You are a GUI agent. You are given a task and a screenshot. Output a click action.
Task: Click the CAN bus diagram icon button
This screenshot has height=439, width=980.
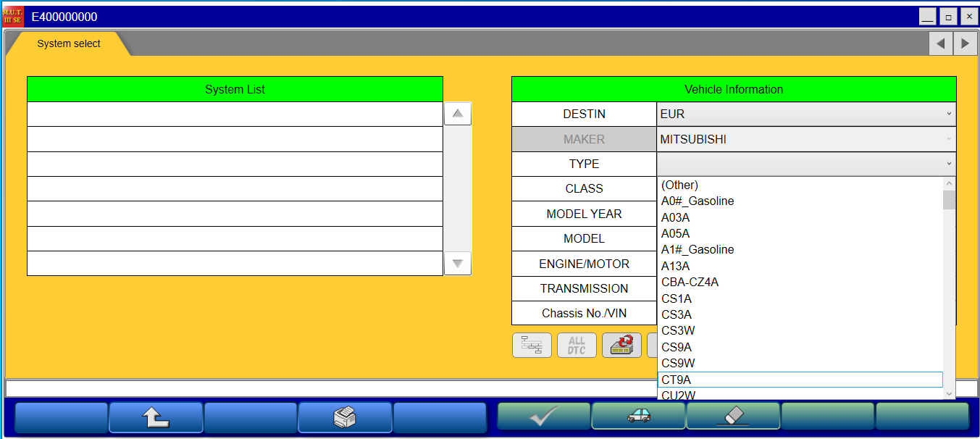532,346
